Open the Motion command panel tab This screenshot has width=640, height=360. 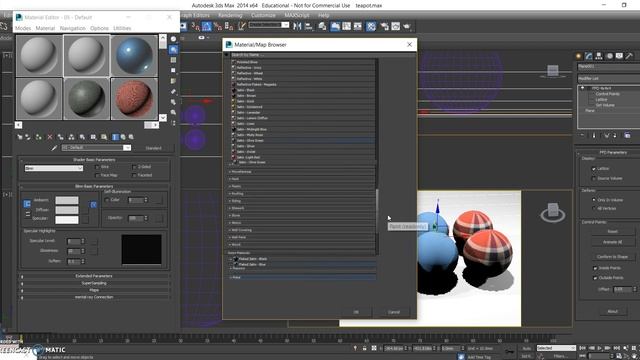609,56
